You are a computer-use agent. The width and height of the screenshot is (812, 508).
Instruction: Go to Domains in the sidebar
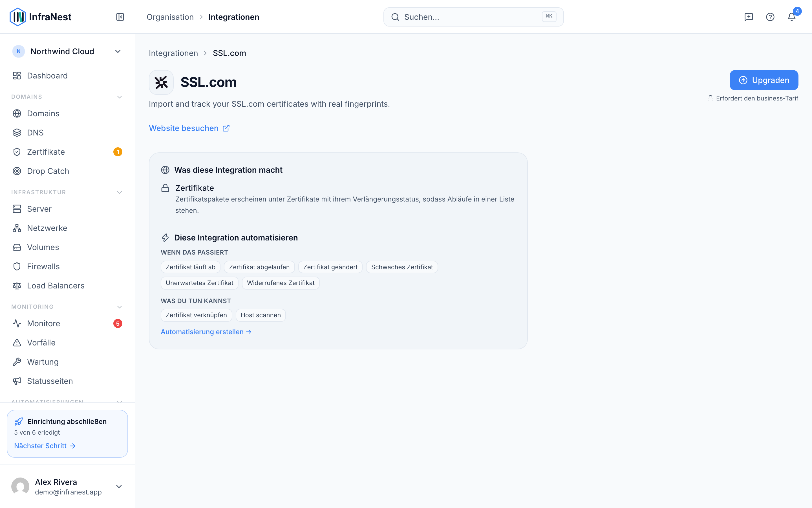(67, 113)
